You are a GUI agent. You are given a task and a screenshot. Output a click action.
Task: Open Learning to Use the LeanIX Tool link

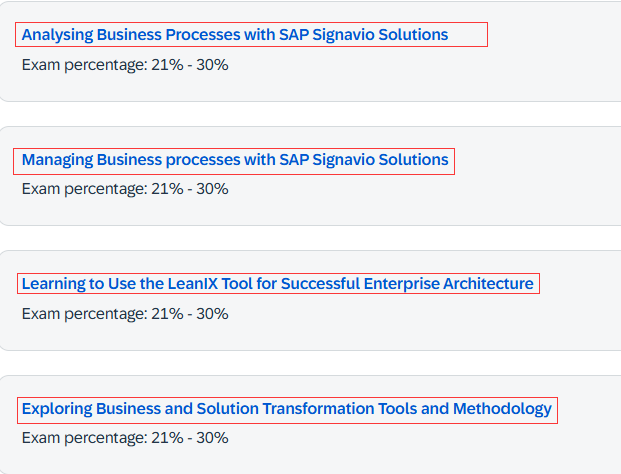coord(278,284)
